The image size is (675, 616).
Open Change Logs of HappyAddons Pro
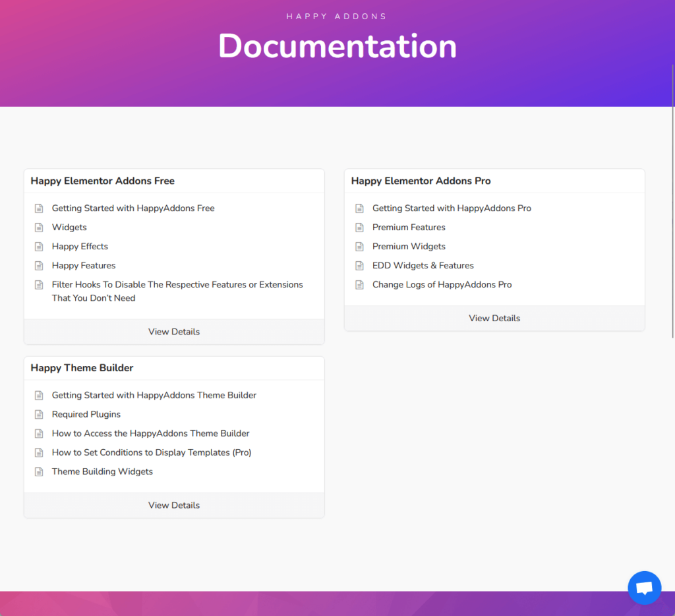click(x=442, y=284)
